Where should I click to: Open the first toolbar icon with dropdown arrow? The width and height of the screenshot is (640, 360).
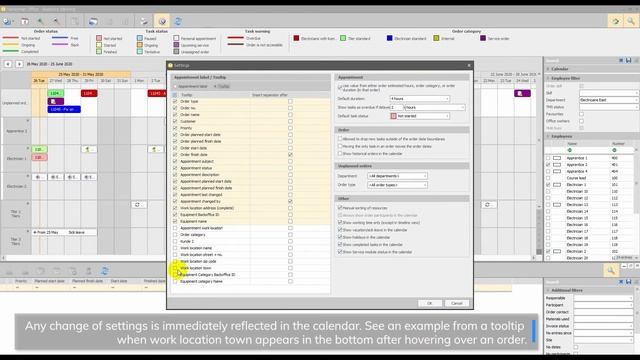click(8, 21)
